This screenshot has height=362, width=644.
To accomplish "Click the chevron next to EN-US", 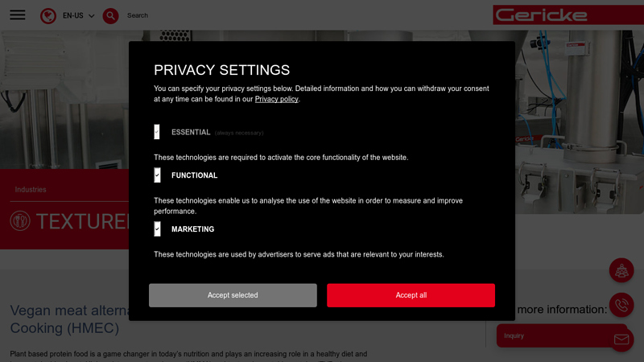I will tap(91, 16).
